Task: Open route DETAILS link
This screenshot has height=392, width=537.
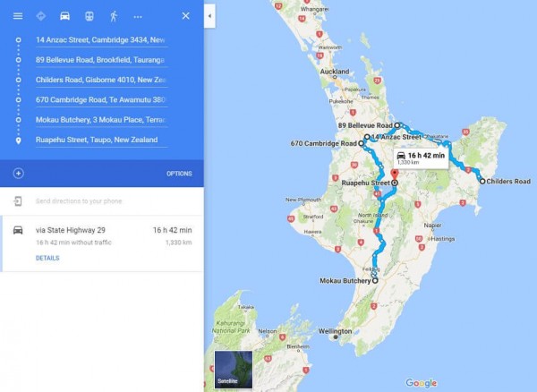Action: pyautogui.click(x=47, y=258)
